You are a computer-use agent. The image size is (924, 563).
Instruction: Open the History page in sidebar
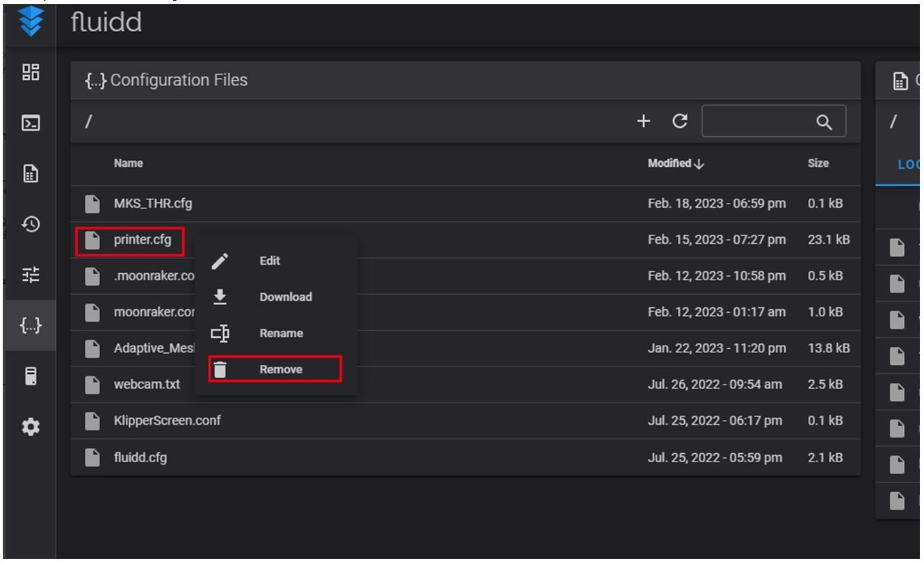pyautogui.click(x=30, y=224)
